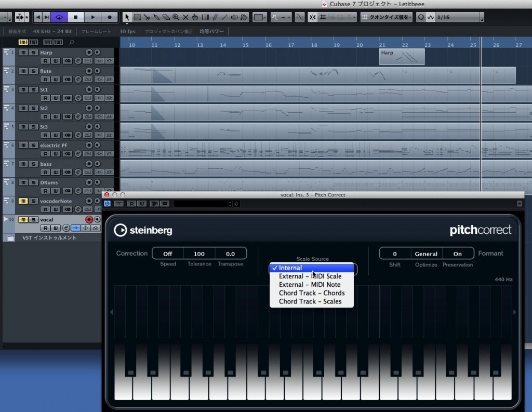Open the Optimize General dropdown
Screen dimensions: 532x412
click(x=426, y=254)
